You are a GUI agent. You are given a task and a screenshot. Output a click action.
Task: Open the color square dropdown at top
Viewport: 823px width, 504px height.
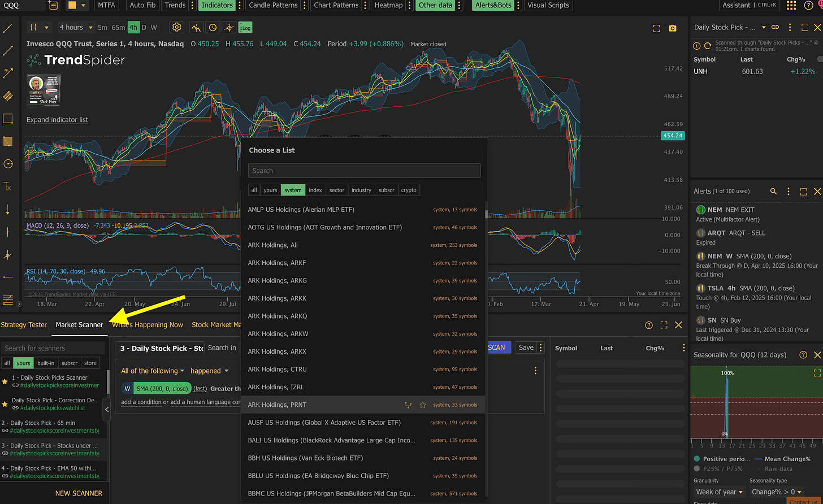(x=84, y=6)
